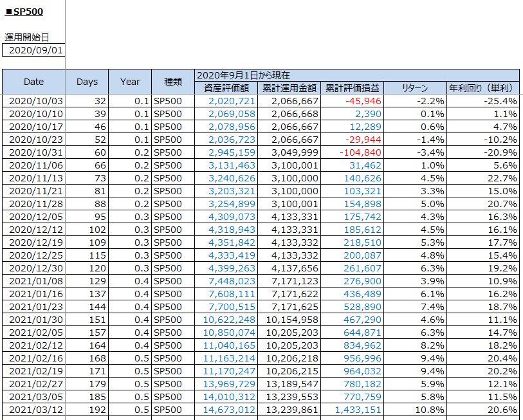This screenshot has width=523, height=420.
Task: Click the 累計評価損益 column header
Action: pos(351,87)
